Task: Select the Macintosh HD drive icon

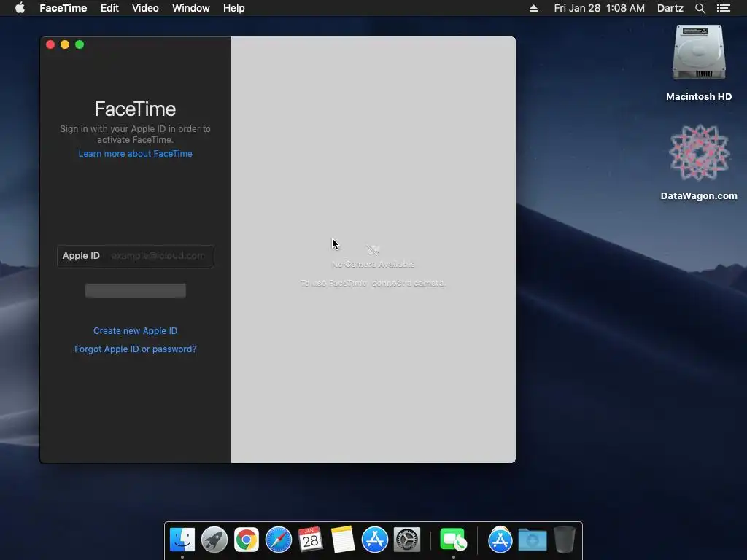Action: (x=699, y=52)
